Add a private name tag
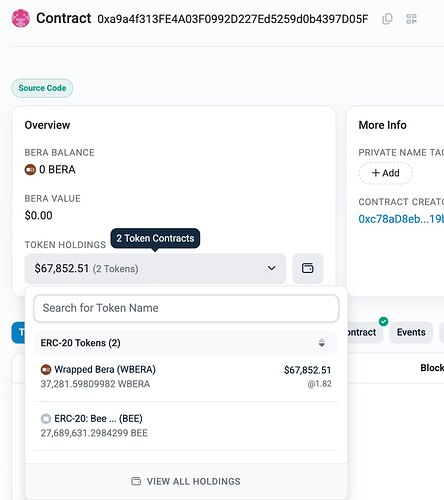Screen dimensions: 444x500 385,173
